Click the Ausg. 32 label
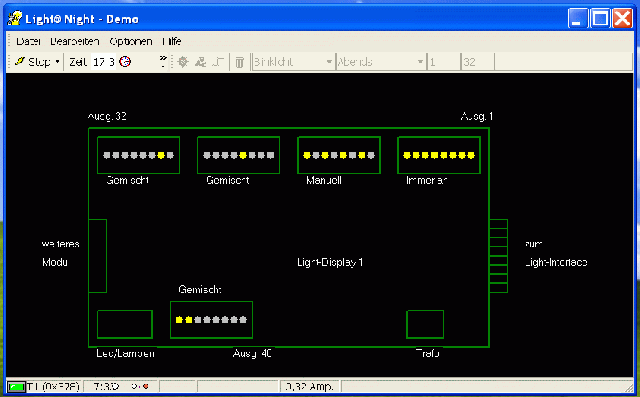Image resolution: width=640 pixels, height=397 pixels. pyautogui.click(x=107, y=117)
